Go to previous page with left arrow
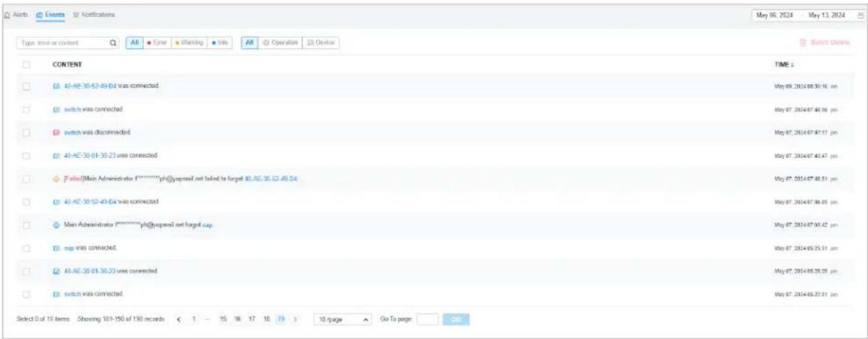This screenshot has width=868, height=339. (x=179, y=319)
